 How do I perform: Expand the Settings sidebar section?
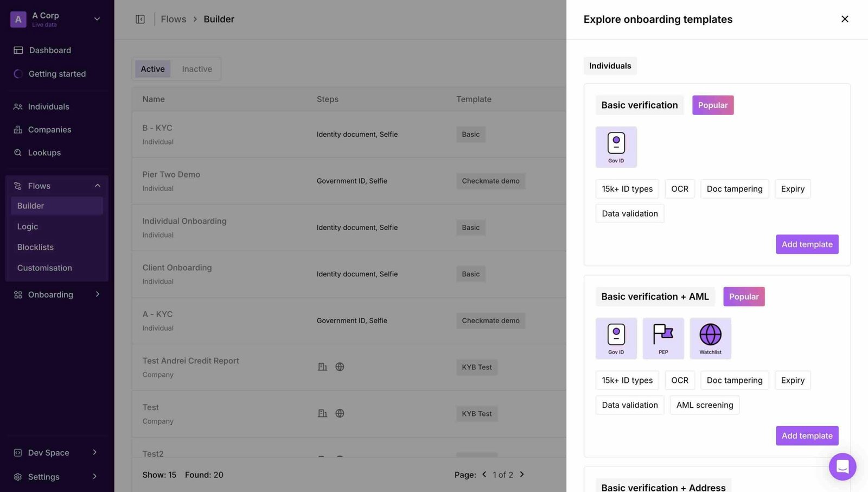[95, 476]
